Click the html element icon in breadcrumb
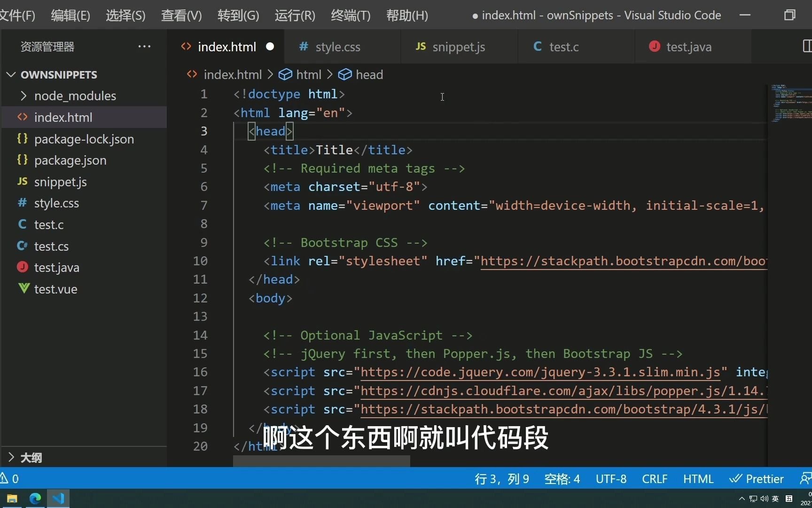This screenshot has width=812, height=508. 285,74
